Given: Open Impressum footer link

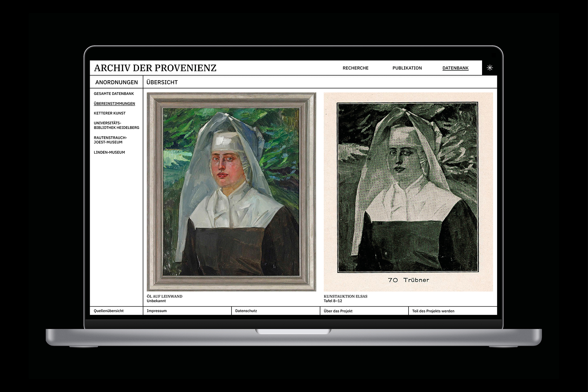Looking at the screenshot, I should (157, 311).
